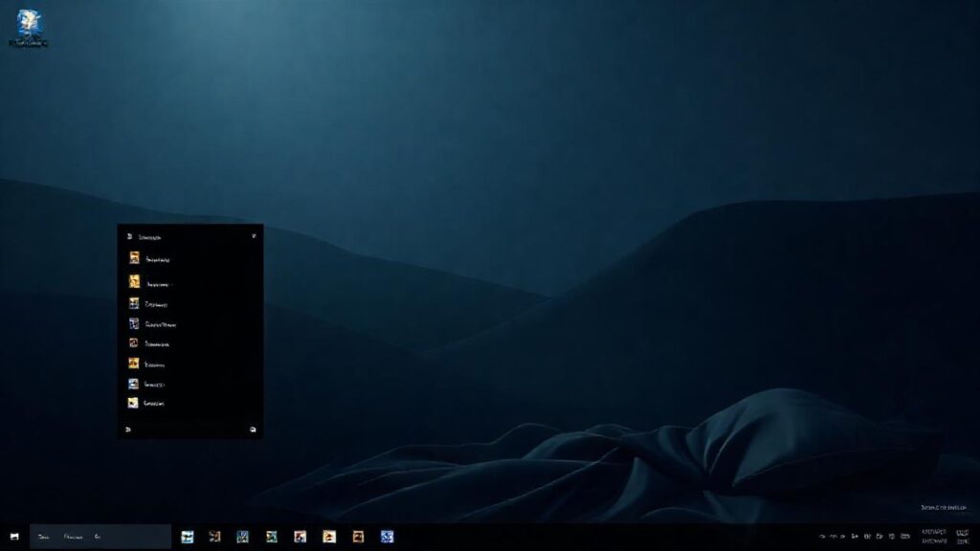Click the icon at the open menu's bottom-left corner
Image resolution: width=980 pixels, height=551 pixels.
click(x=127, y=430)
